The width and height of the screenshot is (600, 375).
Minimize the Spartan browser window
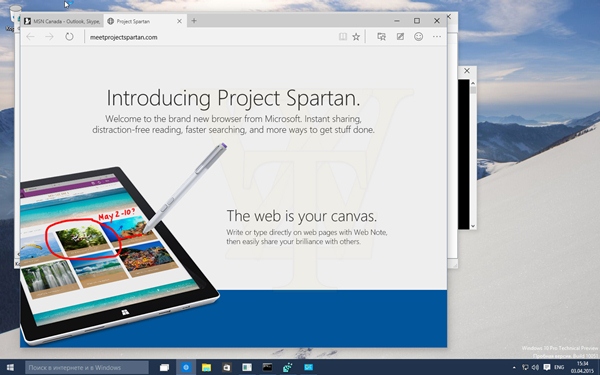tap(397, 21)
